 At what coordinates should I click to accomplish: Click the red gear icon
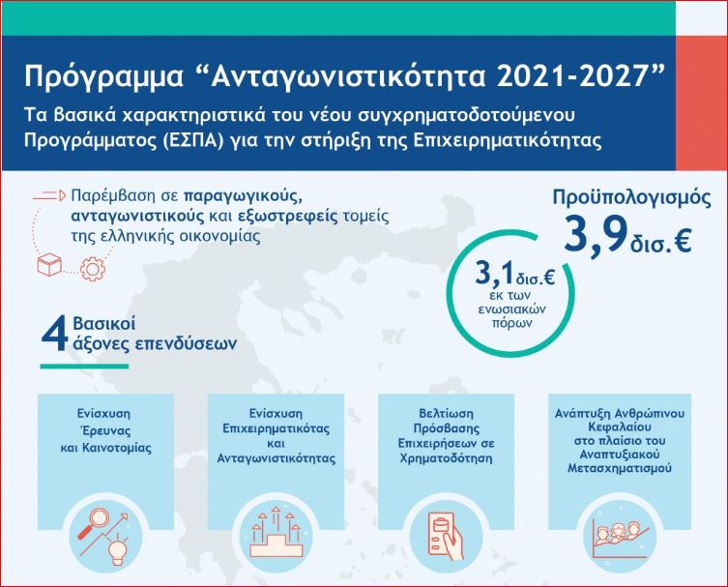pos(93,270)
